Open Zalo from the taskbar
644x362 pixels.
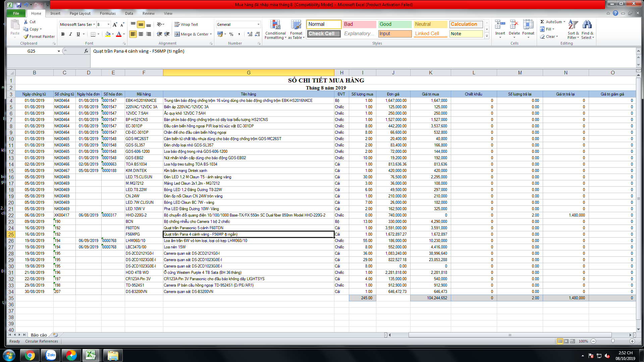point(51,355)
